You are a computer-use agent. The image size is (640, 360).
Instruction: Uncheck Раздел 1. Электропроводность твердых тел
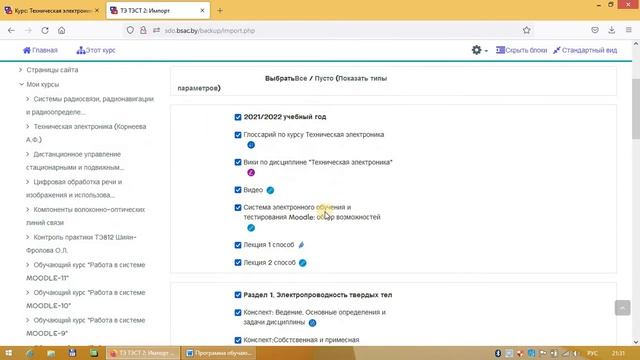238,295
